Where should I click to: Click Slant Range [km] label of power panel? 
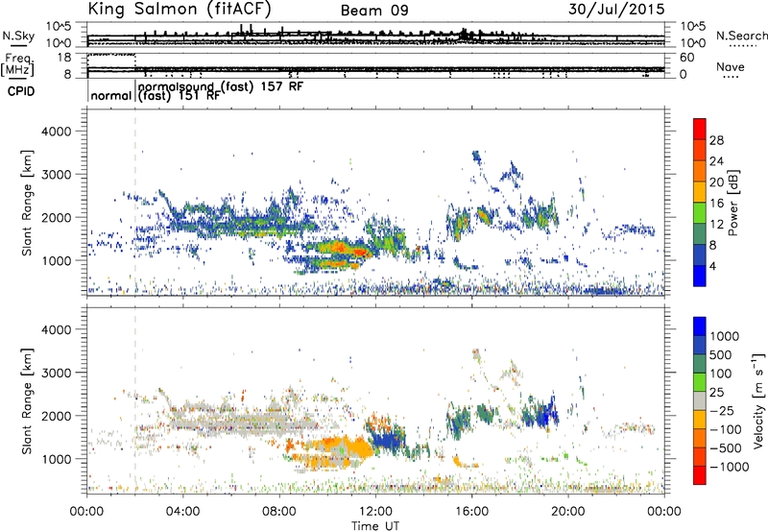pyautogui.click(x=27, y=203)
